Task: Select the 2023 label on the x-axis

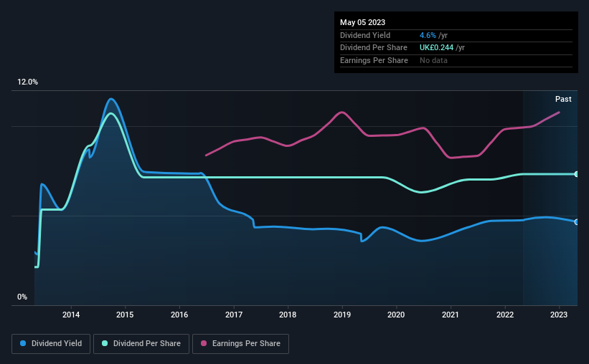Action: click(559, 314)
